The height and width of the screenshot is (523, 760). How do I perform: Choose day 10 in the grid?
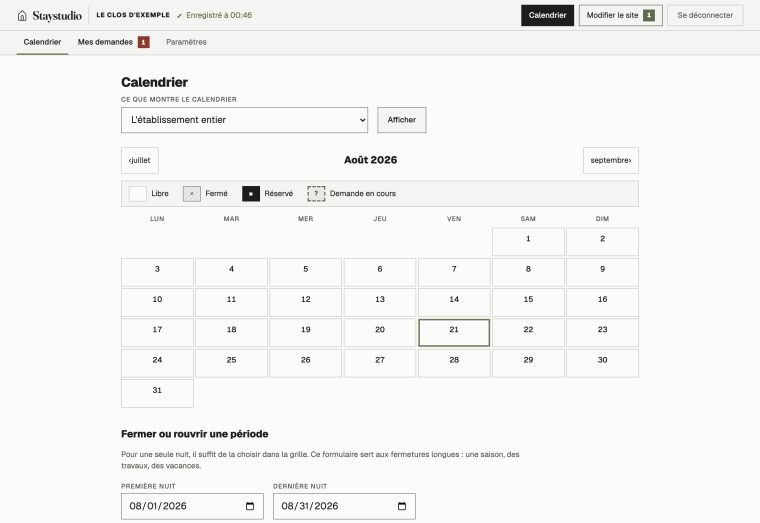[157, 302]
